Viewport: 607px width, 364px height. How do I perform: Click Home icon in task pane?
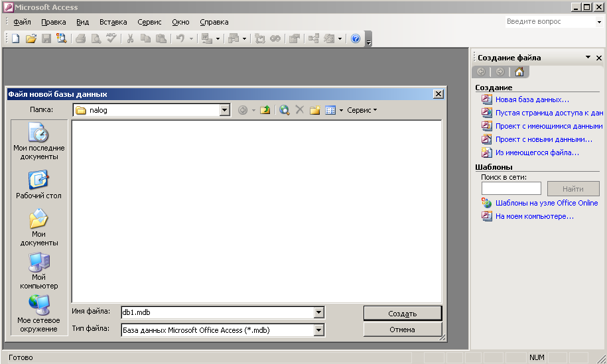pyautogui.click(x=519, y=72)
